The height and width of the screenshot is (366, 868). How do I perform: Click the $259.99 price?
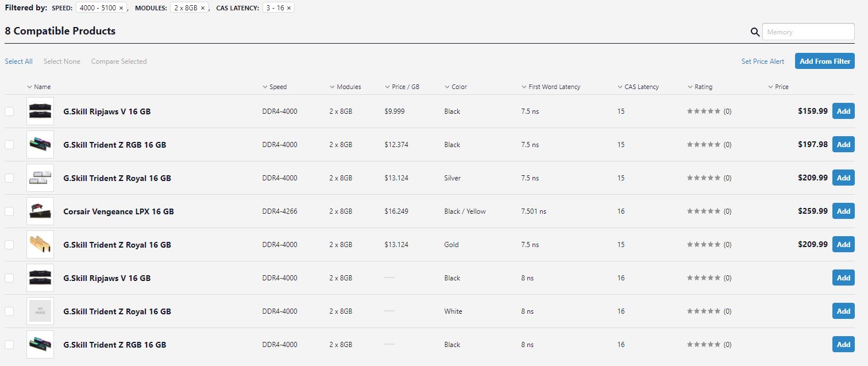[813, 211]
